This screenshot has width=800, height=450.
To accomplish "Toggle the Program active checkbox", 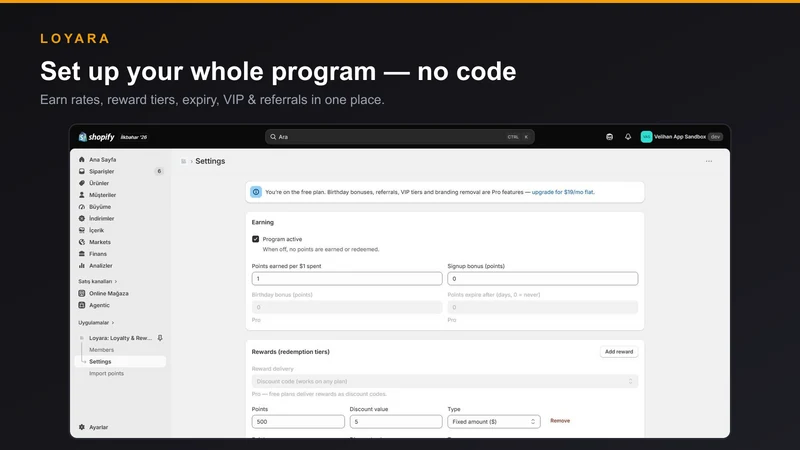I will [256, 239].
